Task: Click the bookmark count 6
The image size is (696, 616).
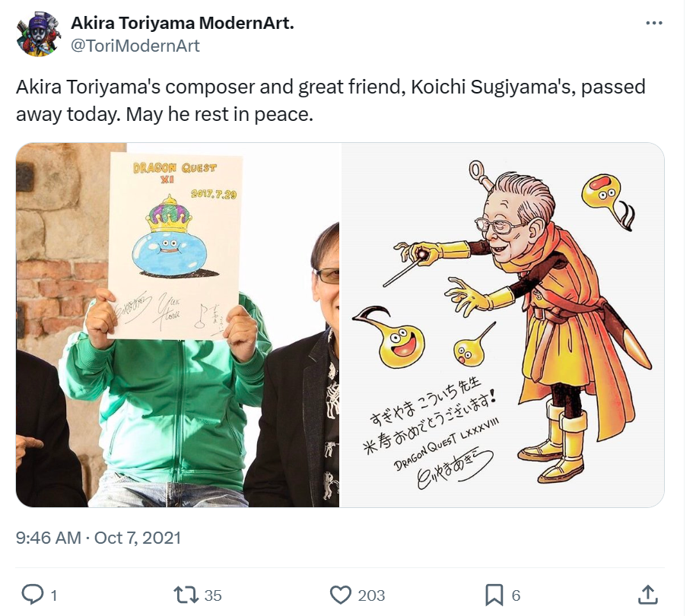Action: pyautogui.click(x=516, y=595)
